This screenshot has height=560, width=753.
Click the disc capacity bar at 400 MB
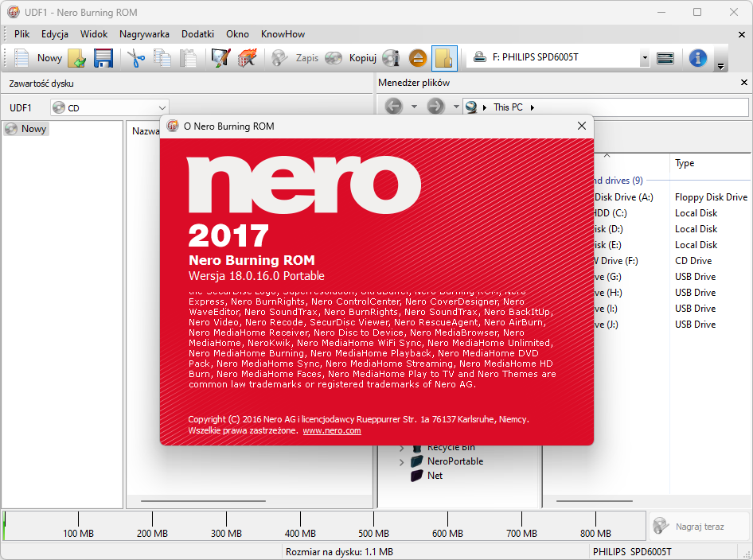(301, 526)
